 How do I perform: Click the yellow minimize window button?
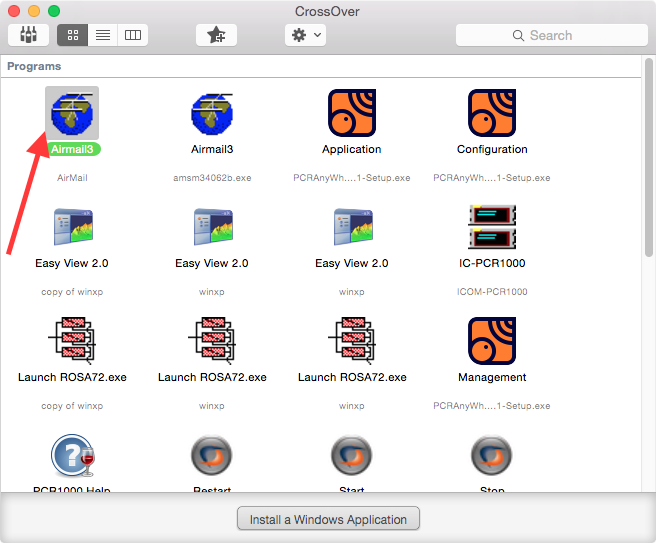[x=34, y=10]
